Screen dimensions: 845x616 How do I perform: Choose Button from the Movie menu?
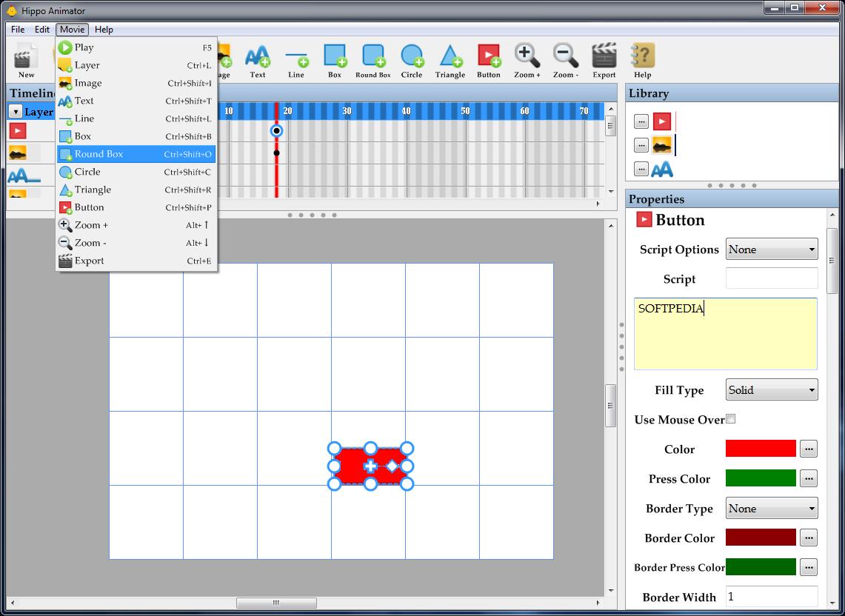pyautogui.click(x=136, y=207)
